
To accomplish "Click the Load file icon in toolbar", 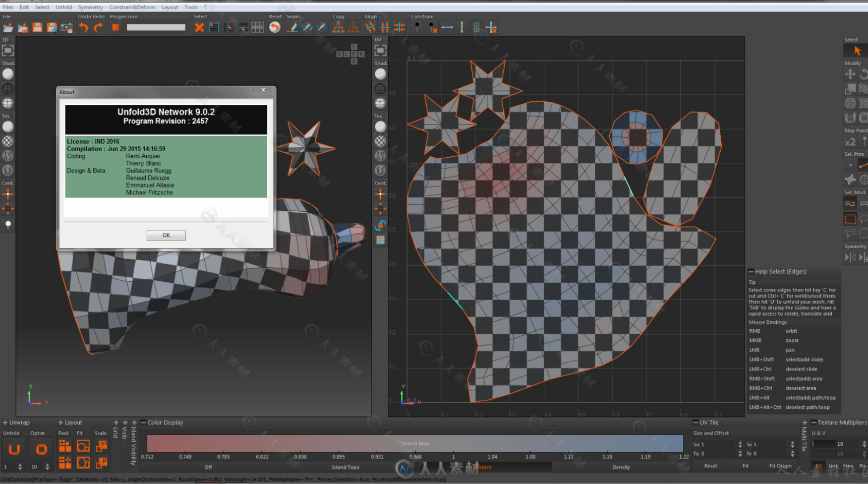I will click(x=8, y=28).
